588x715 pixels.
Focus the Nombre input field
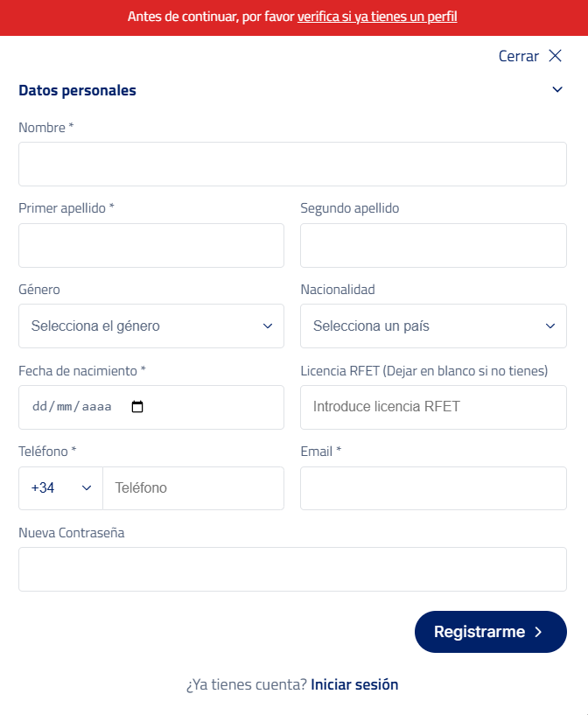click(x=292, y=164)
